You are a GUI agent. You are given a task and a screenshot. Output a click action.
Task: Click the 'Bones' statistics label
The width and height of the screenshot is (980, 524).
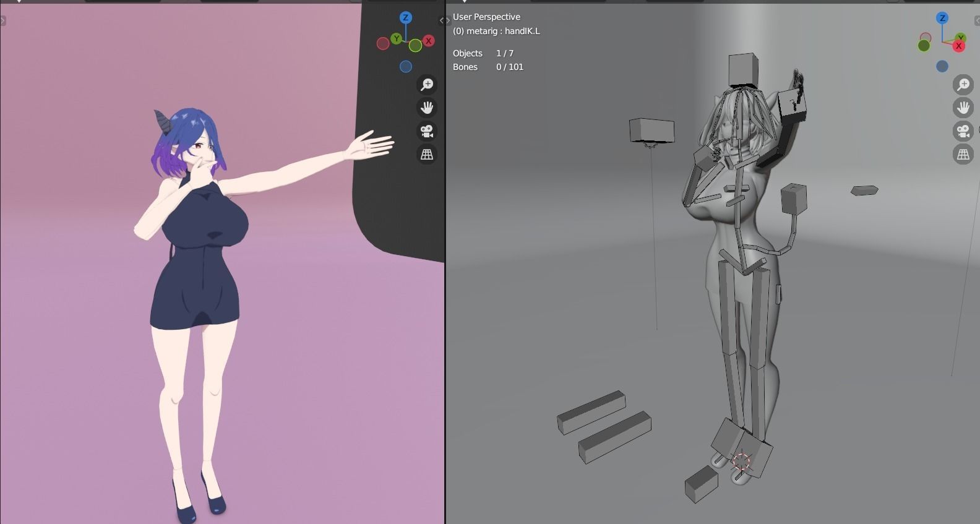pyautogui.click(x=465, y=67)
